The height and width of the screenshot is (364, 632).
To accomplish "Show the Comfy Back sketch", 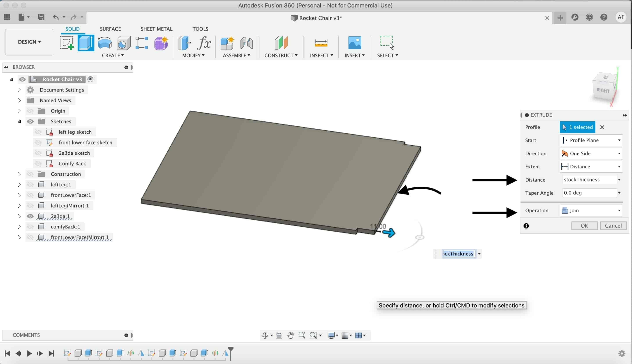I will tap(38, 164).
